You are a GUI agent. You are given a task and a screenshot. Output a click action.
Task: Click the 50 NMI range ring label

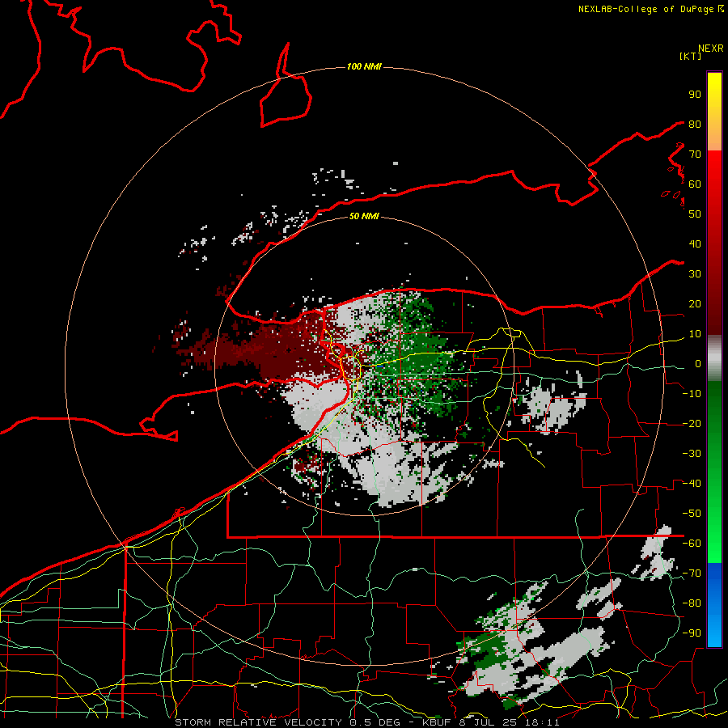[364, 216]
